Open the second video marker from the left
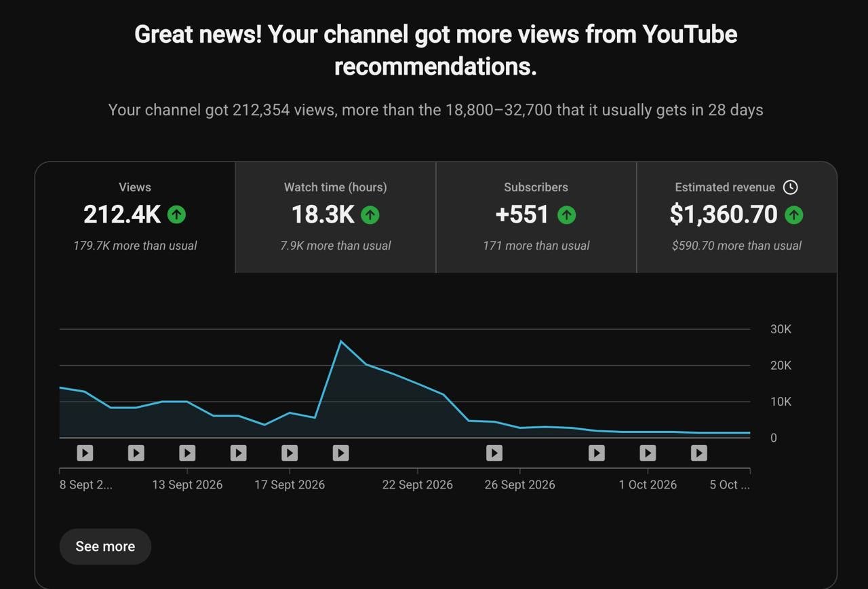This screenshot has width=868, height=589. 136,453
